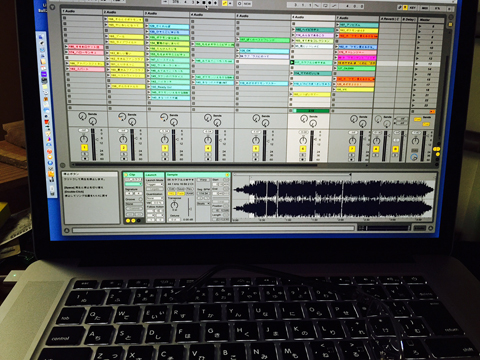
Task: Toggle track 6 activator button
Action: [x=303, y=149]
